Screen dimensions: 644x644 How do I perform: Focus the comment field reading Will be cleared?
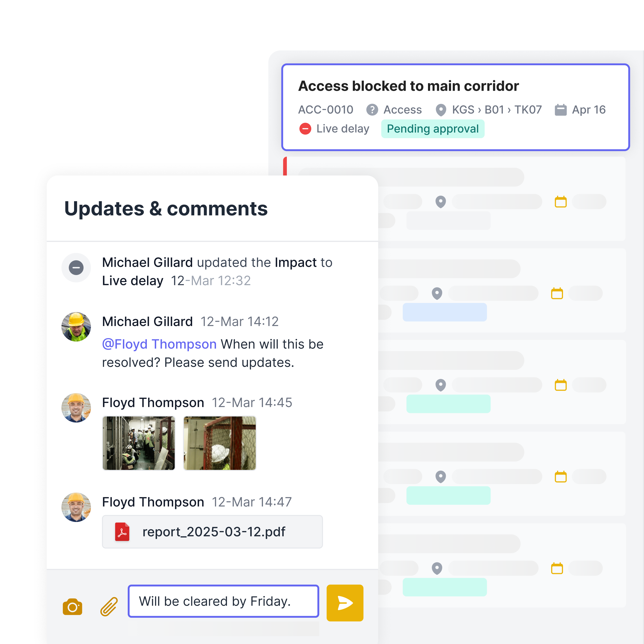[x=223, y=601]
